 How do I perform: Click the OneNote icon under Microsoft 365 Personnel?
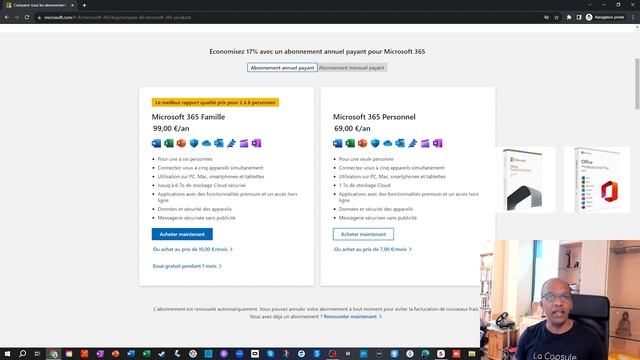point(438,143)
